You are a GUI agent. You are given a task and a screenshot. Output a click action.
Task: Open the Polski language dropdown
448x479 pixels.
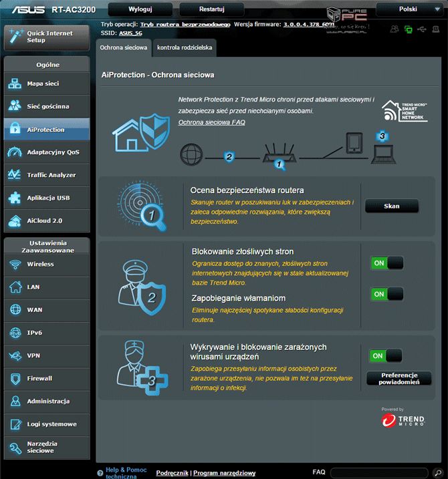coord(409,9)
